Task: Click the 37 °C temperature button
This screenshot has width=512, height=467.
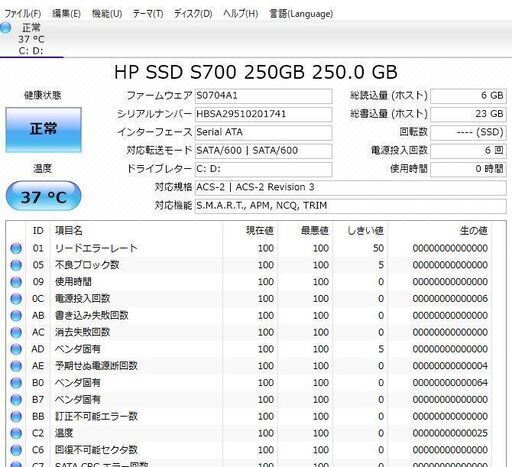Action: coord(43,196)
